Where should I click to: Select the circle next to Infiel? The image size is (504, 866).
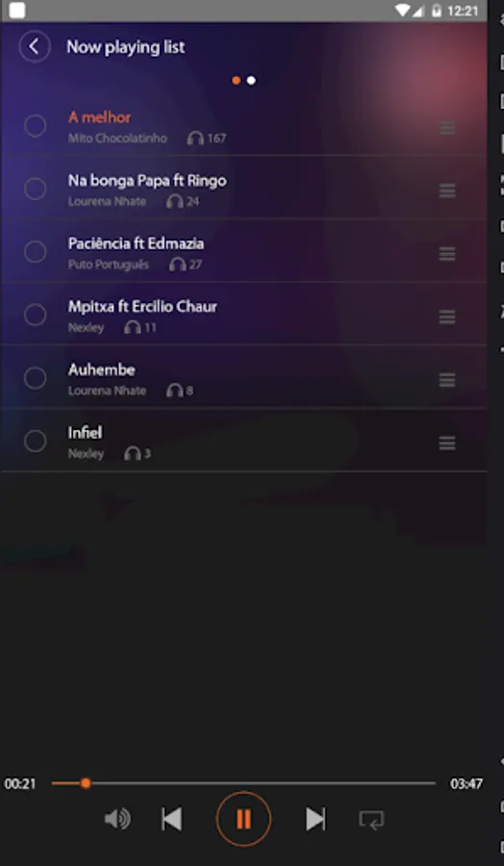(x=36, y=442)
